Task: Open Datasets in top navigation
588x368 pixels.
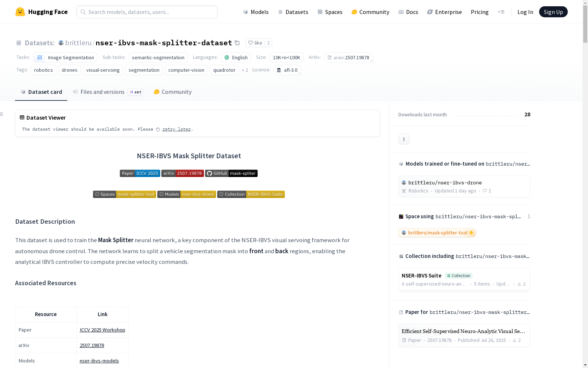Action: click(x=293, y=12)
